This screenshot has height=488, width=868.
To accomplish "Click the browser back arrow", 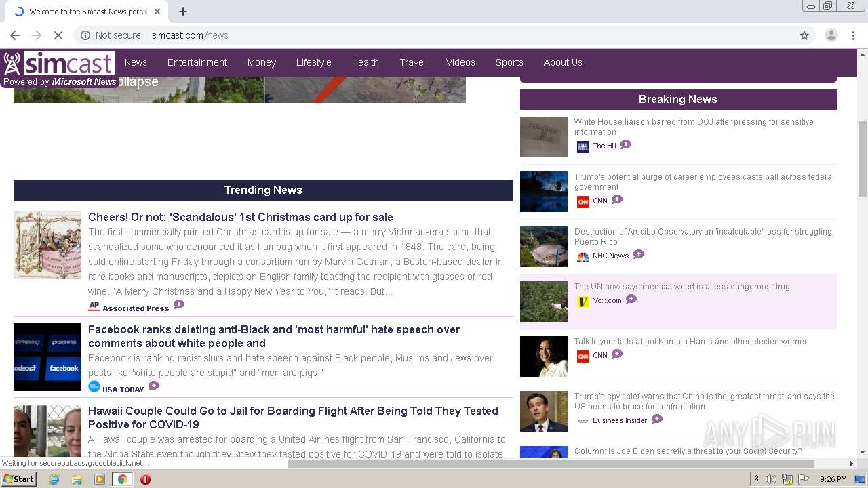I will click(x=15, y=35).
